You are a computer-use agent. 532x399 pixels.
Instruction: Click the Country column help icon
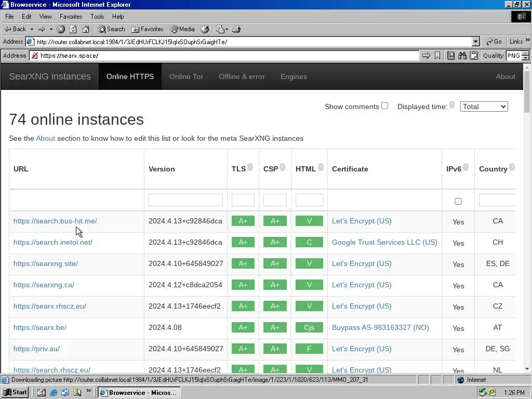click(x=512, y=167)
